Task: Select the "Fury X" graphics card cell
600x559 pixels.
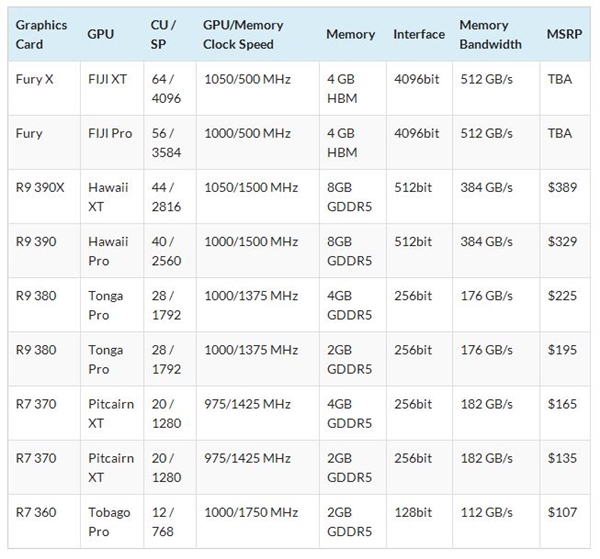Action: (x=34, y=78)
